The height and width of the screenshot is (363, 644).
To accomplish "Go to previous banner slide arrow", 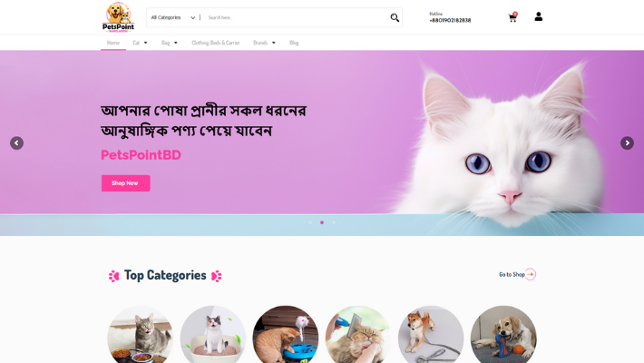I will click(17, 143).
